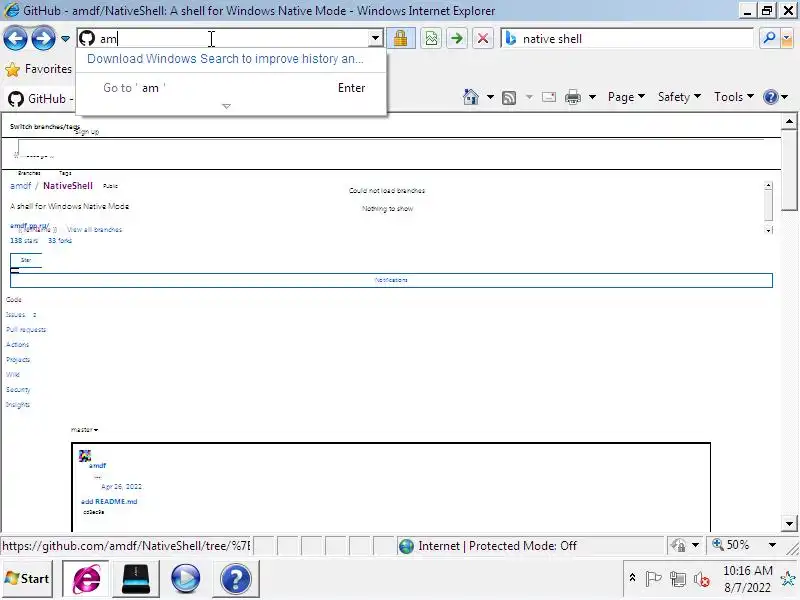Open the '138 stars' link
This screenshot has width=800, height=600.
(24, 240)
